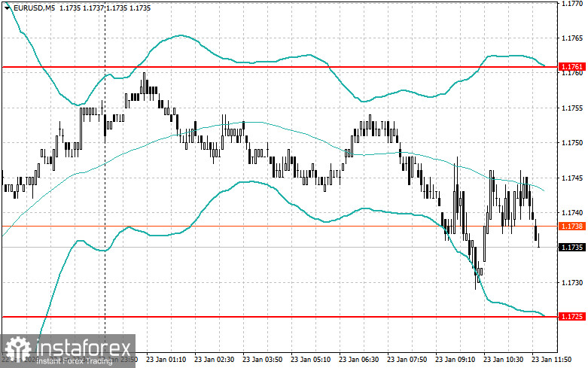Click the 23 Jan 06:30 time label
The width and height of the screenshot is (588, 368).
pos(359,360)
